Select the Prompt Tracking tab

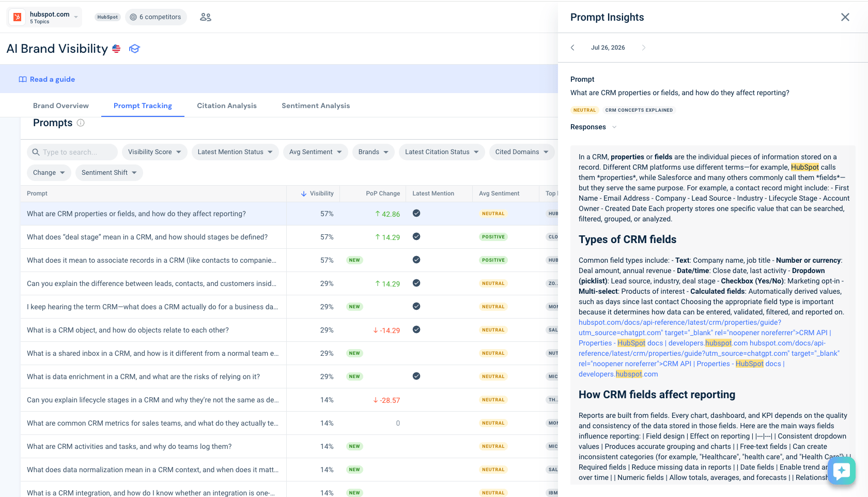143,106
